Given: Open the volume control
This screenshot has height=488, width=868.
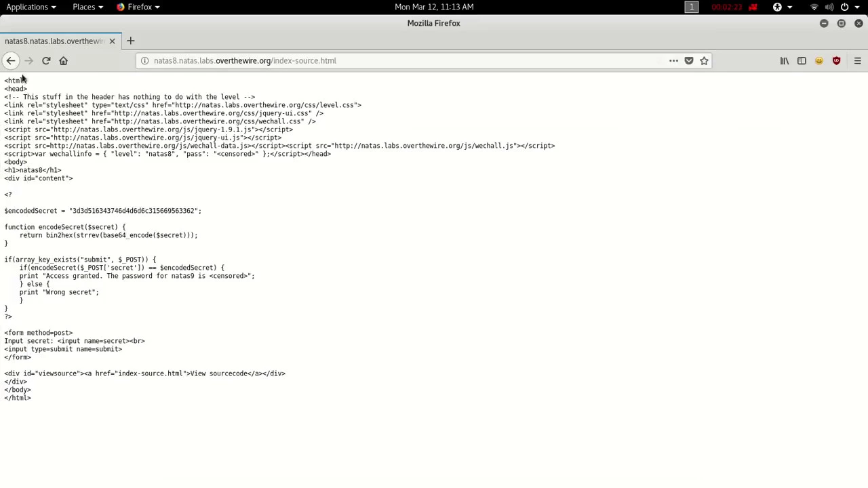Looking at the screenshot, I should 829,7.
